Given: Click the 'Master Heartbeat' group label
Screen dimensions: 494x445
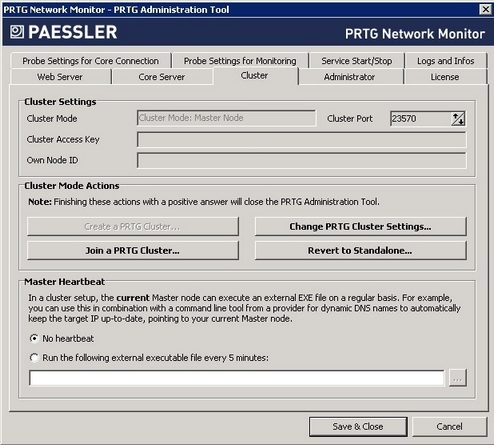Looking at the screenshot, I should [65, 282].
